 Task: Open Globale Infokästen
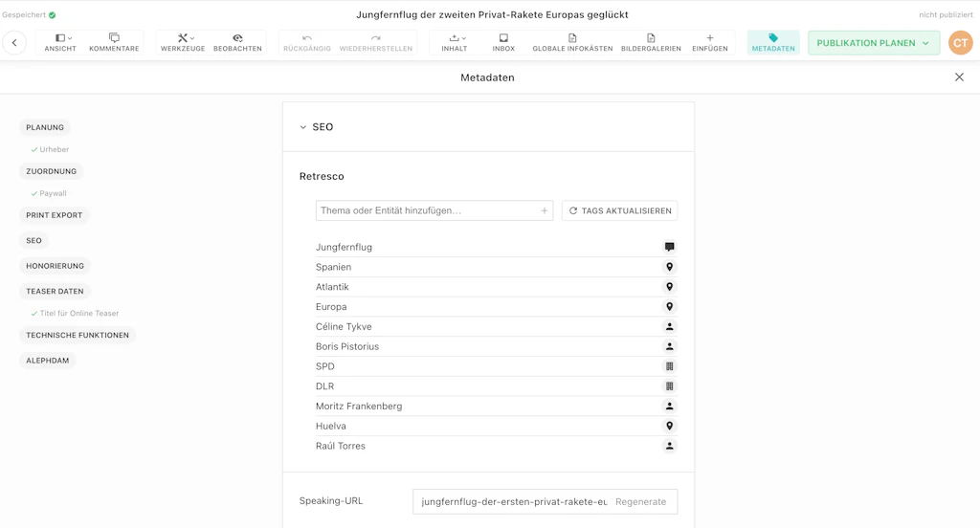pos(572,42)
